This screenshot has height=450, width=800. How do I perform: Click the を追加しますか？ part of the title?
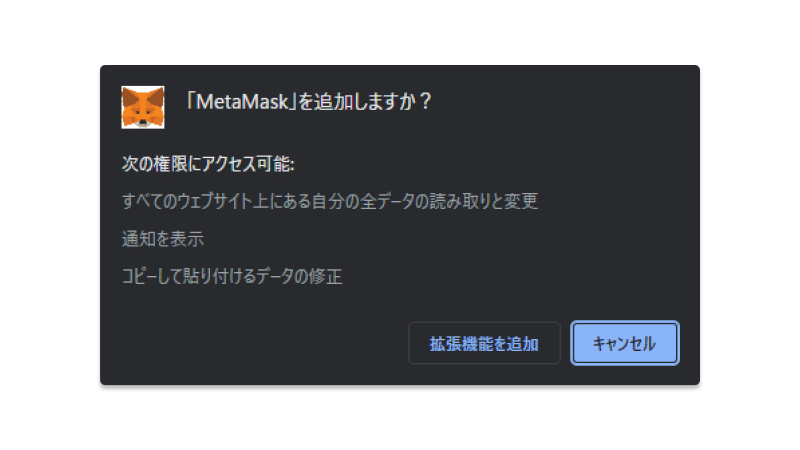(x=365, y=102)
